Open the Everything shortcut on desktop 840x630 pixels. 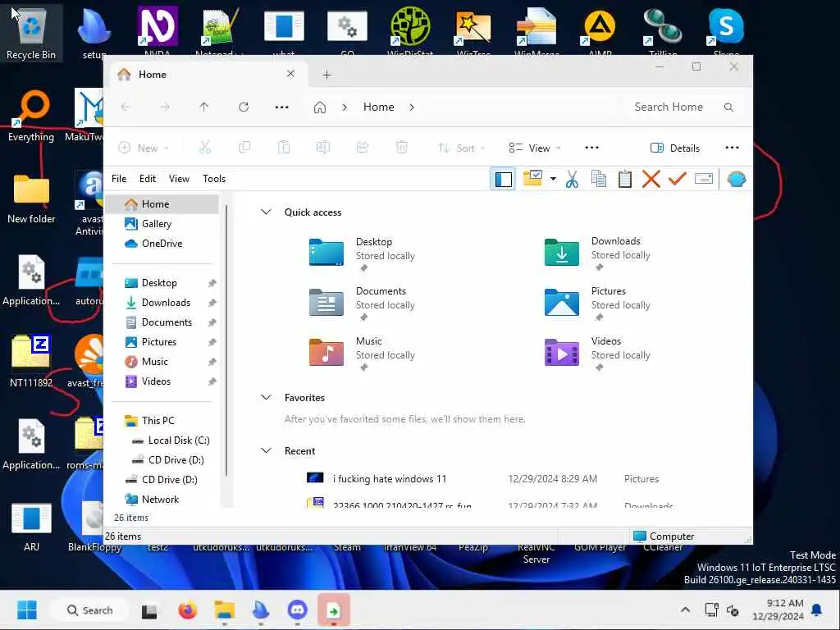(x=31, y=116)
